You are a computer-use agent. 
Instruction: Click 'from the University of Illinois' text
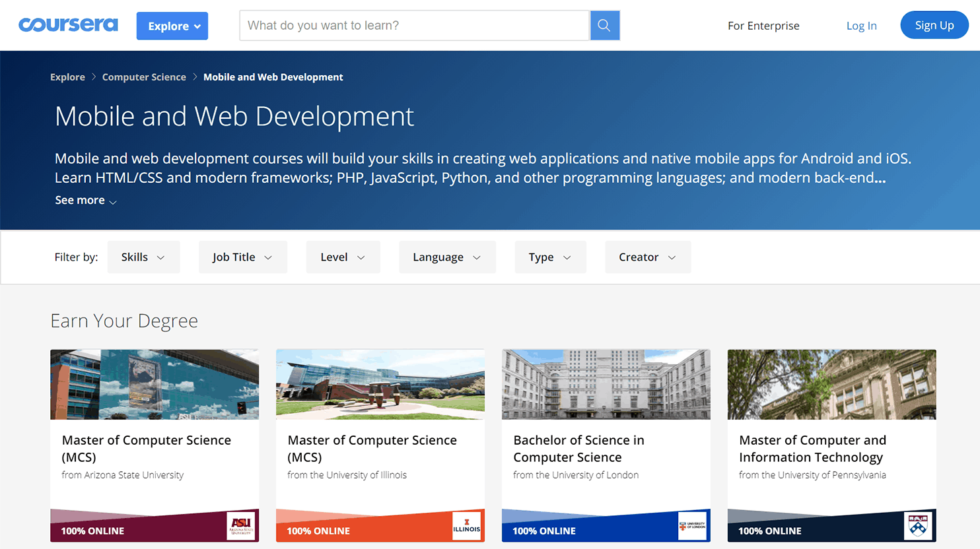click(347, 475)
